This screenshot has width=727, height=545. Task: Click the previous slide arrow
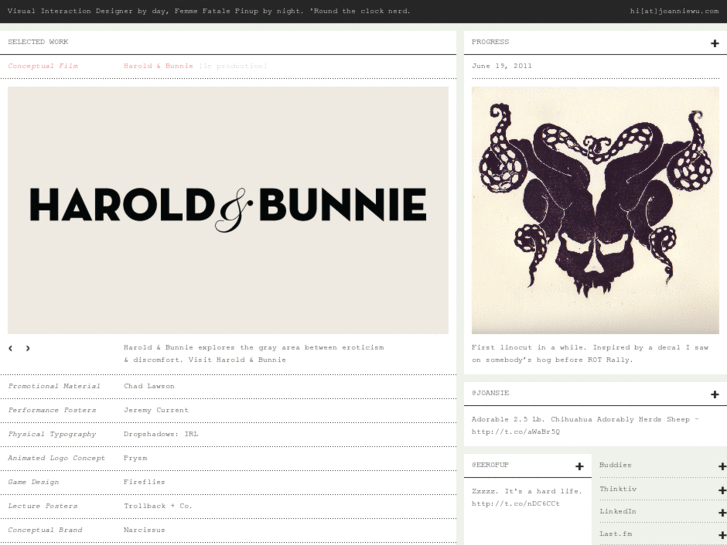tap(11, 348)
